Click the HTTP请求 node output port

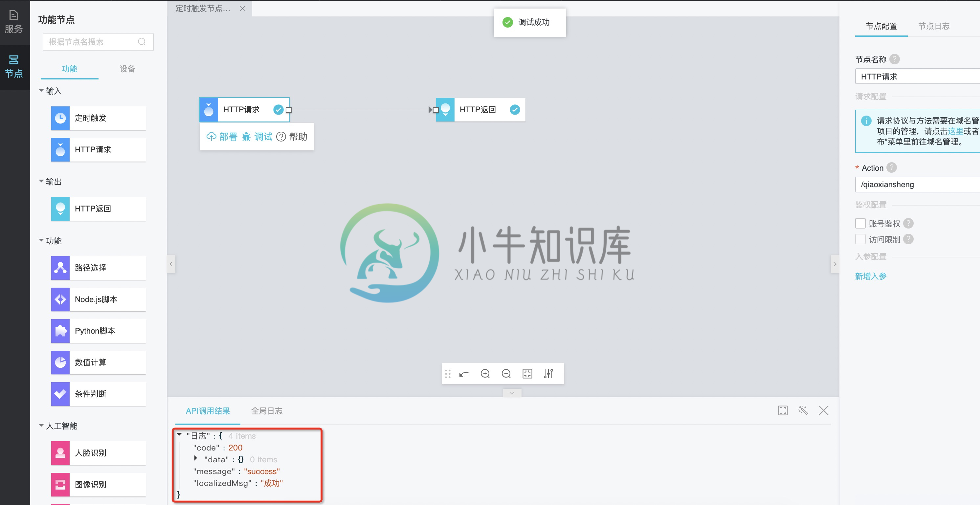point(289,110)
